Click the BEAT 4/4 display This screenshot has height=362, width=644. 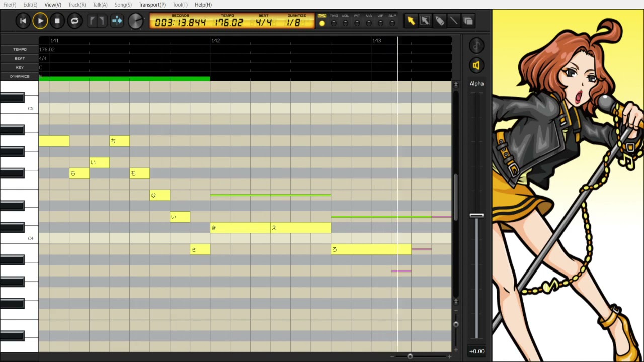coord(263,21)
